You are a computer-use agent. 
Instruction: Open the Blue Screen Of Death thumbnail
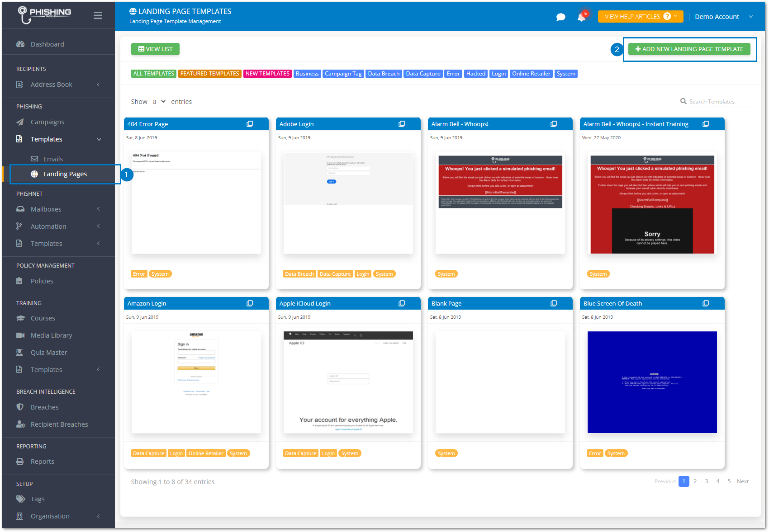tap(652, 382)
